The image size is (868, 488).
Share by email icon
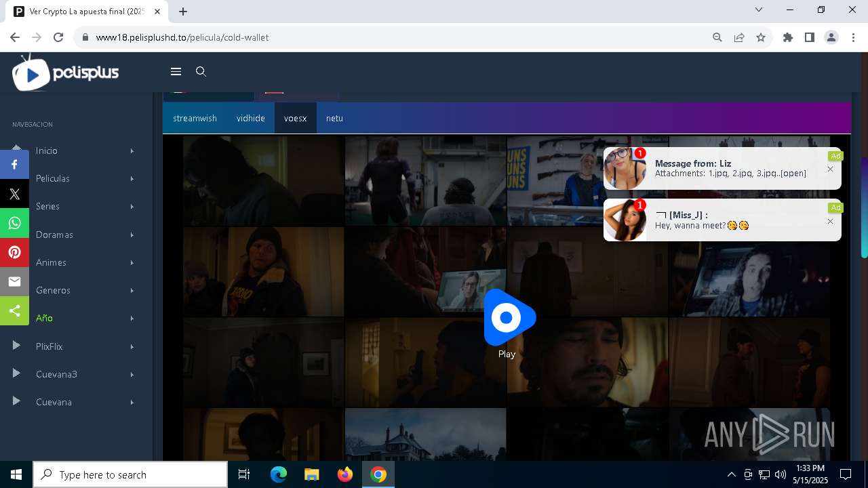click(x=14, y=281)
